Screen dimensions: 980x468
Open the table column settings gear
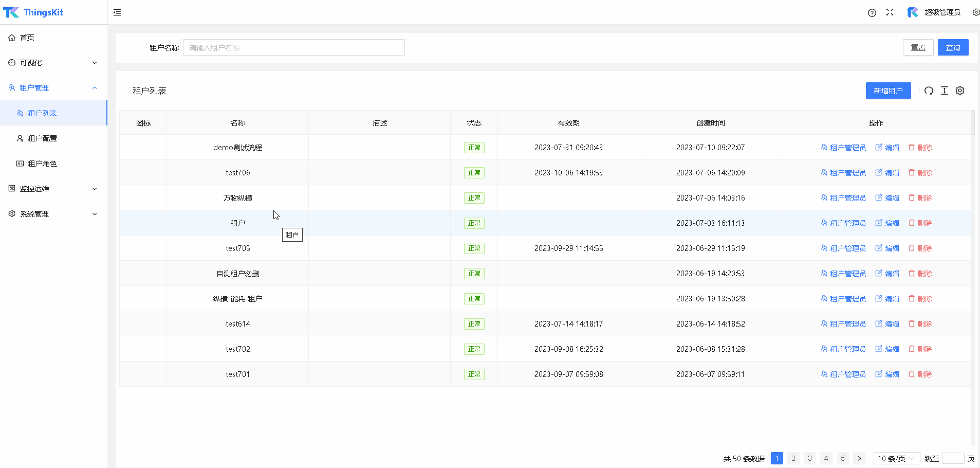(x=959, y=91)
